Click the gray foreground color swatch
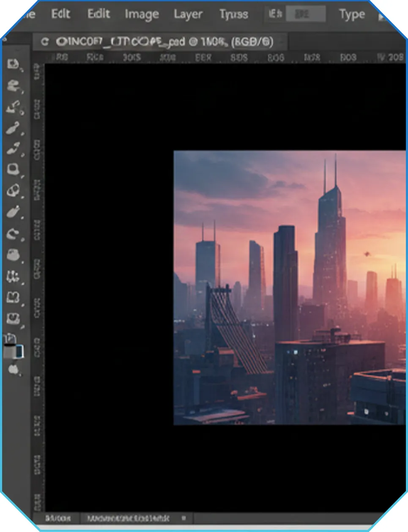The height and width of the screenshot is (532, 408). [9, 351]
